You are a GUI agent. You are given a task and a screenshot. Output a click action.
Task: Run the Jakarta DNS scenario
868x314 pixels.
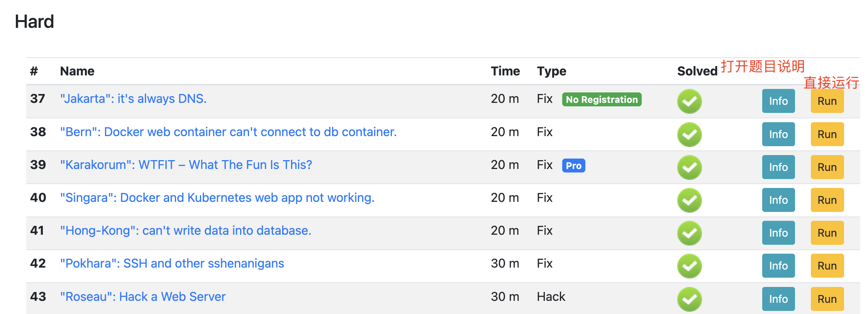[x=827, y=101]
